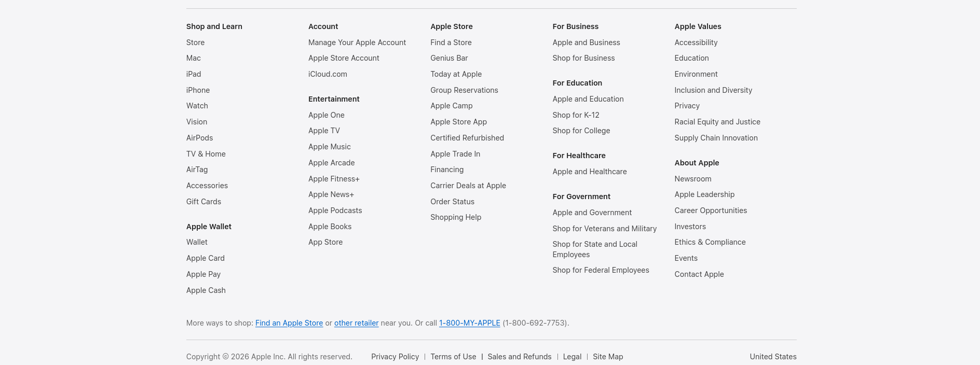Image resolution: width=980 pixels, height=365 pixels.
Task: Open Privacy Policy in the footer
Action: click(394, 357)
